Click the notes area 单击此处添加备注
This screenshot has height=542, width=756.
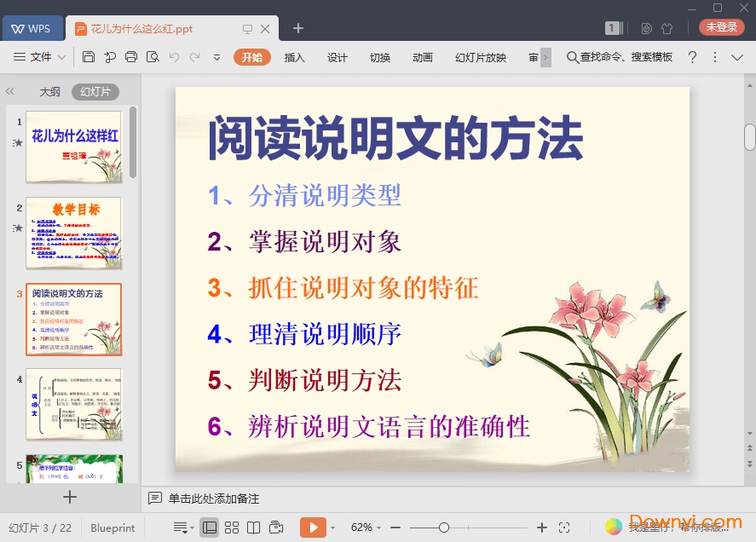coord(214,499)
